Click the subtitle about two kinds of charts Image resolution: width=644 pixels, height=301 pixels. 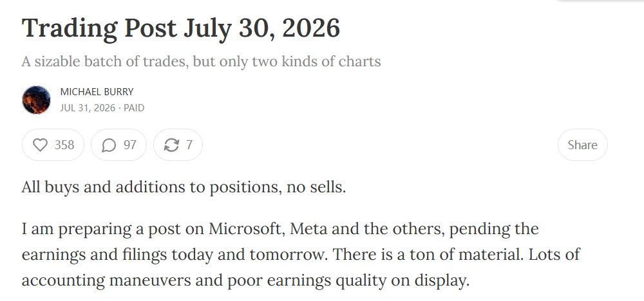click(201, 62)
